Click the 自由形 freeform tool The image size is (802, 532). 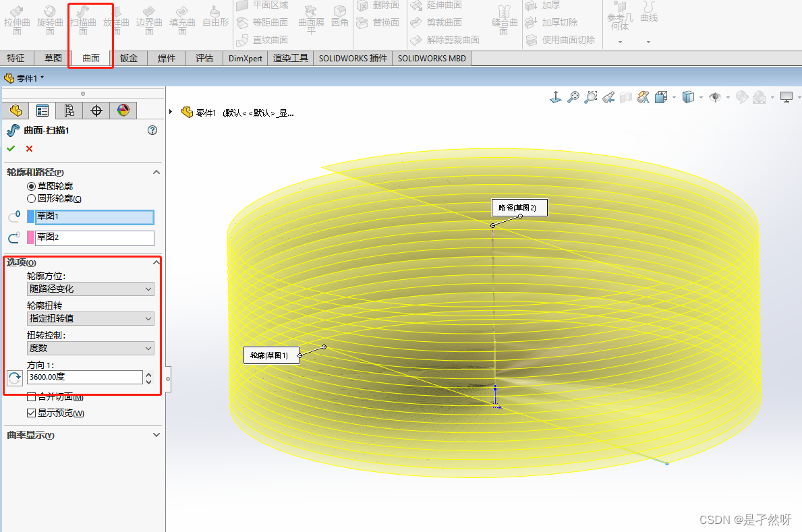point(215,17)
